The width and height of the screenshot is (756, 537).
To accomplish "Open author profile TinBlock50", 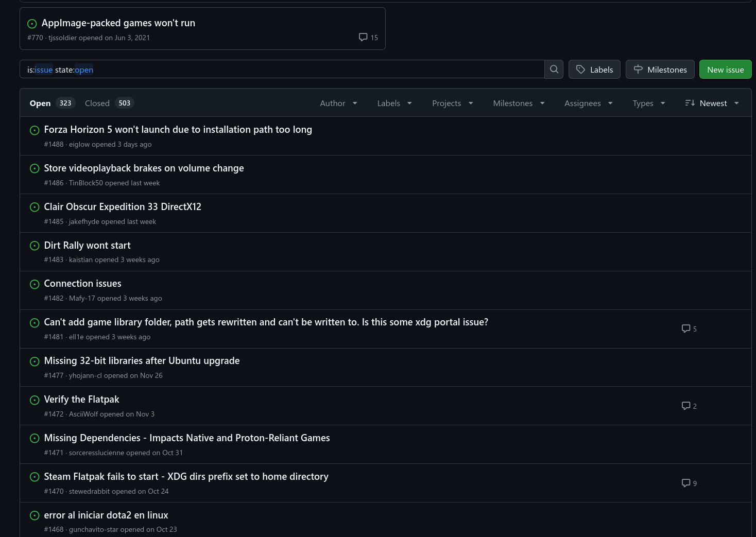I will 86,183.
